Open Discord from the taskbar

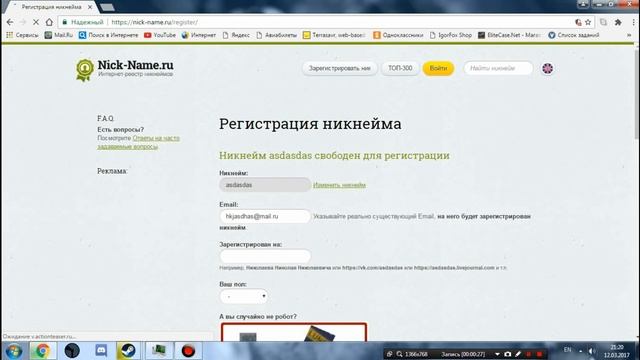click(x=101, y=351)
